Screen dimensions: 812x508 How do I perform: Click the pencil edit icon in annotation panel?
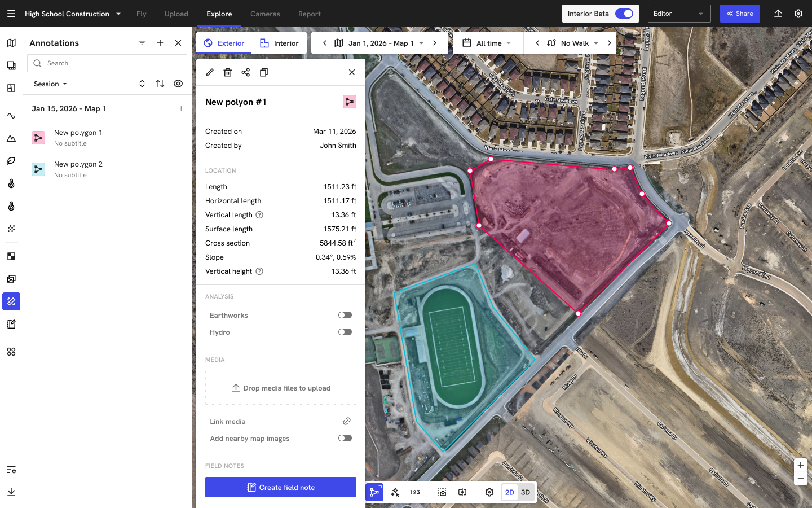210,72
